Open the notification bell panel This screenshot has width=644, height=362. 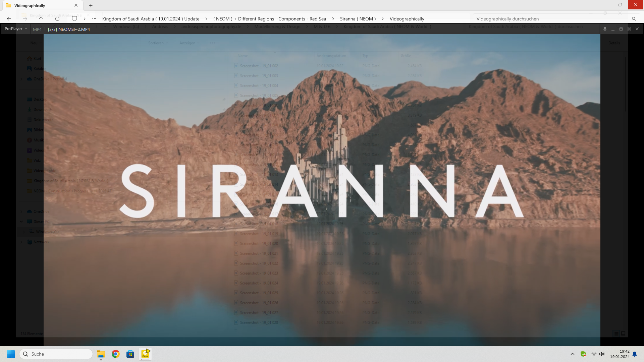click(x=635, y=354)
